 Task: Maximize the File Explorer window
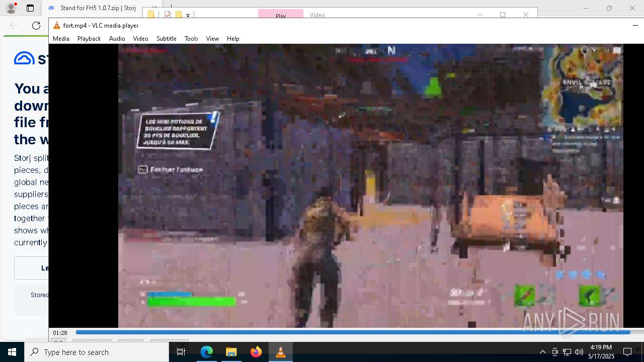(502, 15)
